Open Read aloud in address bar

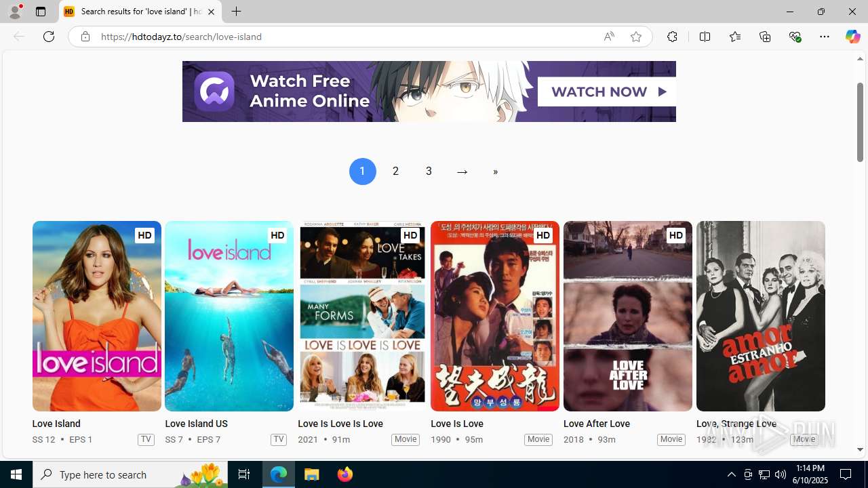tap(609, 37)
